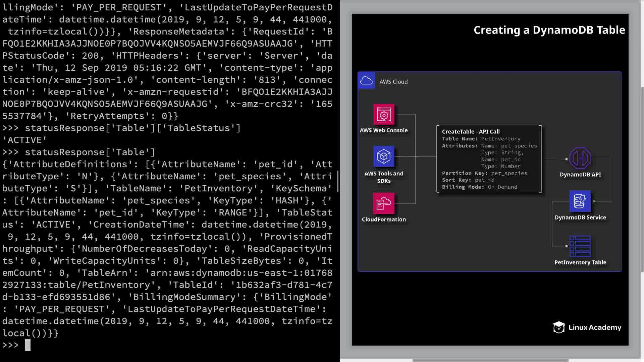Viewport: 644px width, 362px height.
Task: Click the terminal prompt cursor
Action: click(x=28, y=345)
